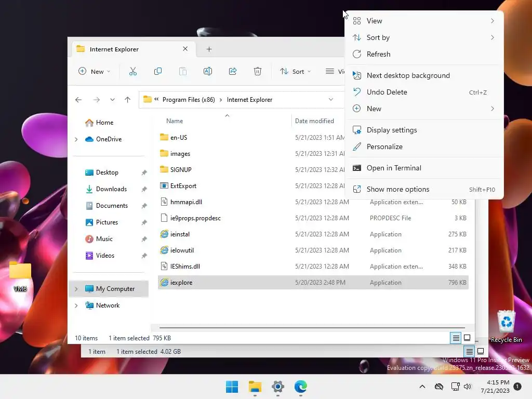The image size is (532, 399).
Task: Sort by the Name column header
Action: pos(175,121)
